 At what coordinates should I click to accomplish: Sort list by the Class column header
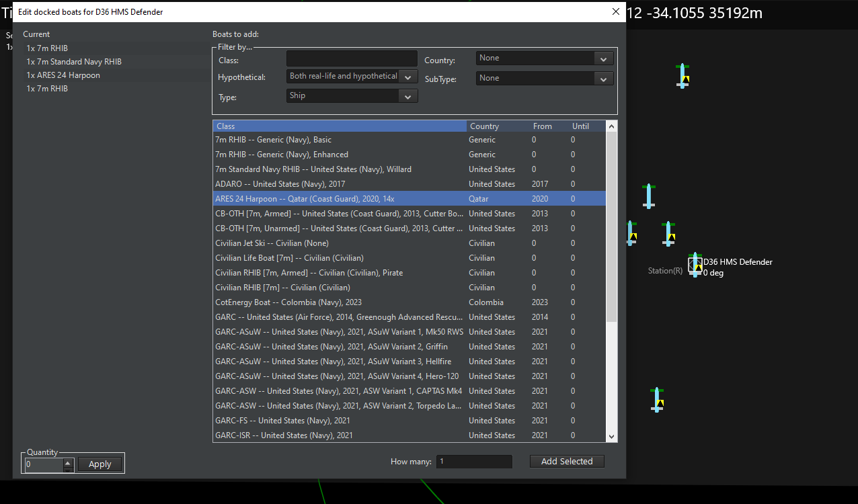click(x=340, y=126)
